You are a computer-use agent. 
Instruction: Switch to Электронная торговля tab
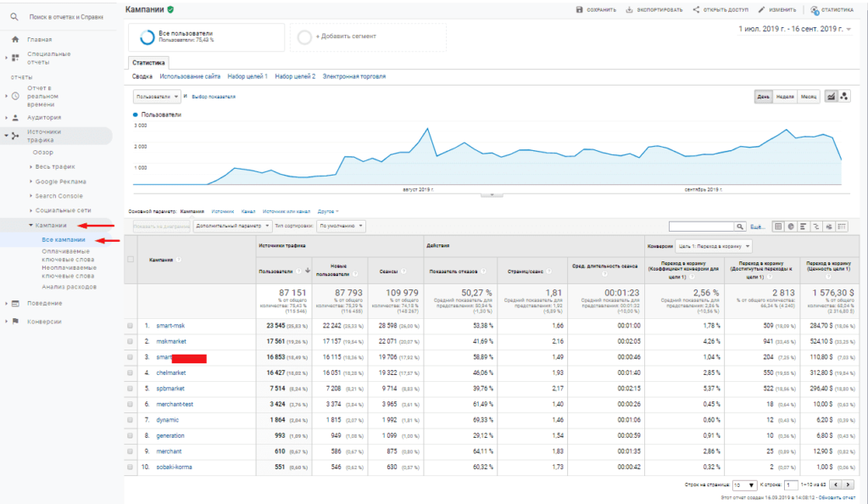click(353, 76)
